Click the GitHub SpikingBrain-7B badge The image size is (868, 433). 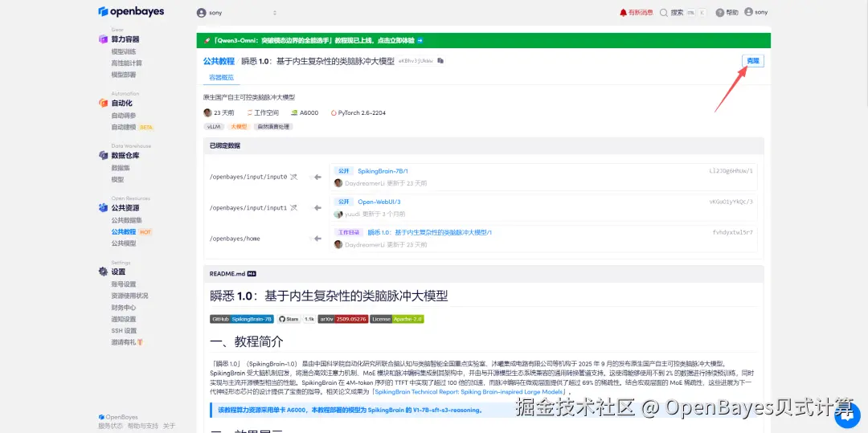242,319
